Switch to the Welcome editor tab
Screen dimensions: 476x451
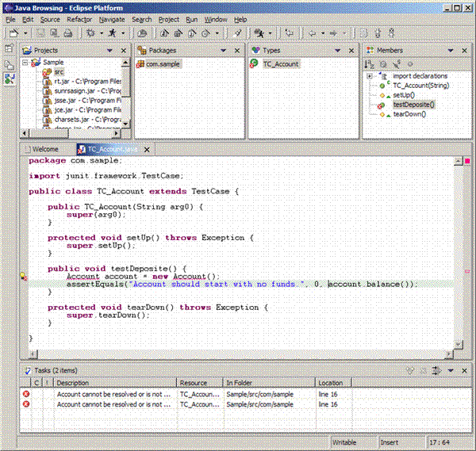45,149
